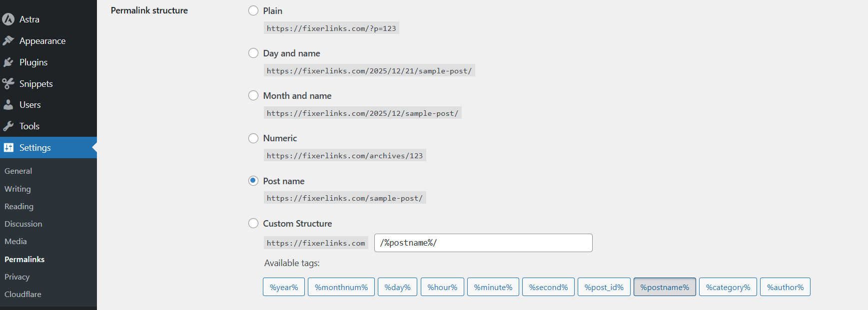Click the Month and name label
The height and width of the screenshot is (310, 868).
[297, 96]
